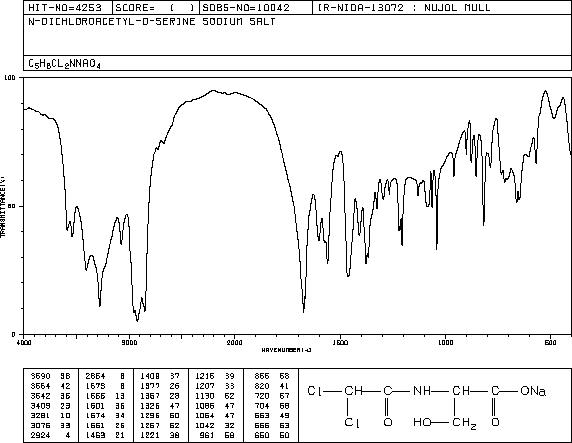Click the TRANSMITTANCE vertical axis title
Viewport: 572px width, 443px height.
[3, 207]
